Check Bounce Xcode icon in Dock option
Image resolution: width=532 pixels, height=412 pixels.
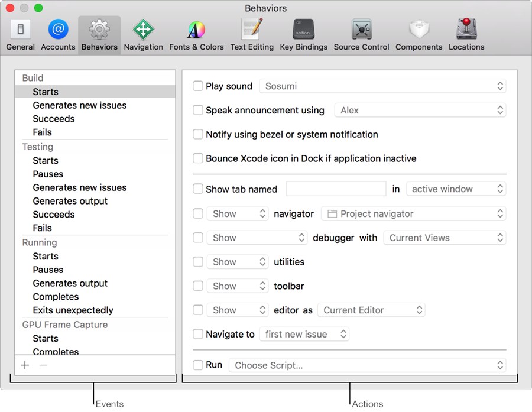(x=198, y=158)
